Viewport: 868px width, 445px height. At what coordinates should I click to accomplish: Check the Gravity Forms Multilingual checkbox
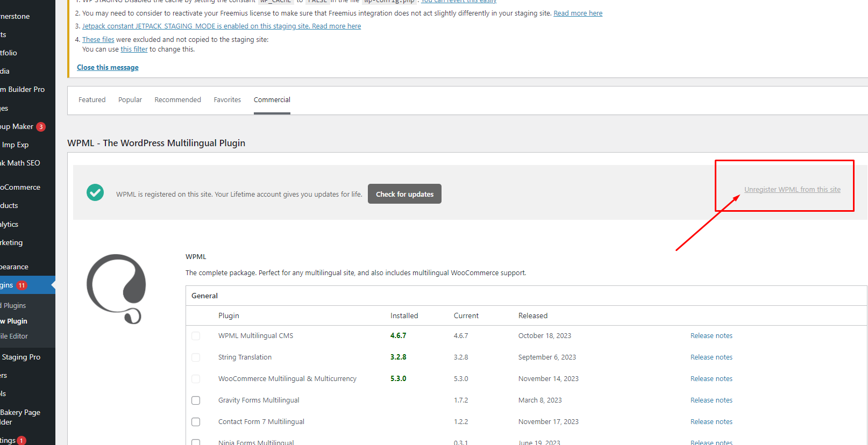(x=196, y=400)
